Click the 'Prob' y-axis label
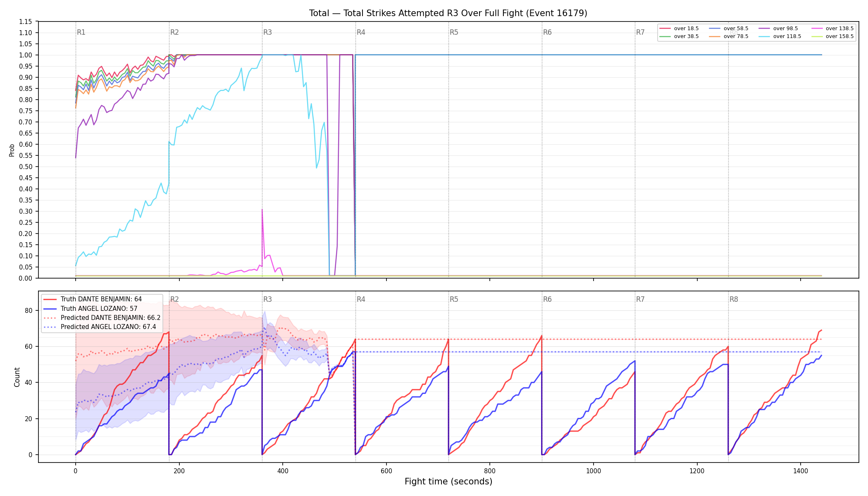868x496 pixels. (x=12, y=150)
